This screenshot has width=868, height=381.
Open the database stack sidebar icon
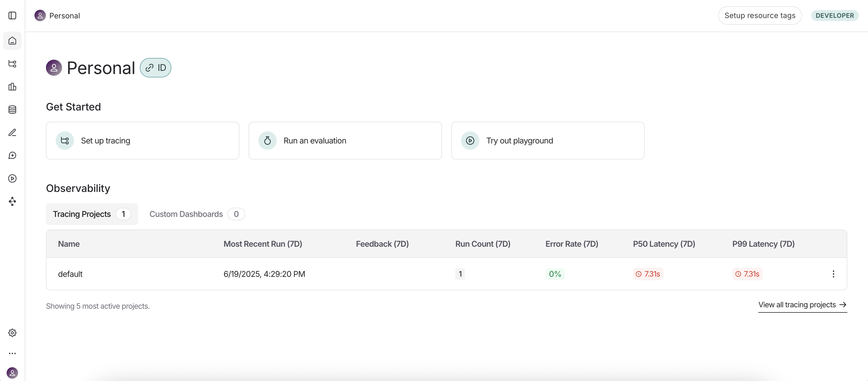[12, 110]
